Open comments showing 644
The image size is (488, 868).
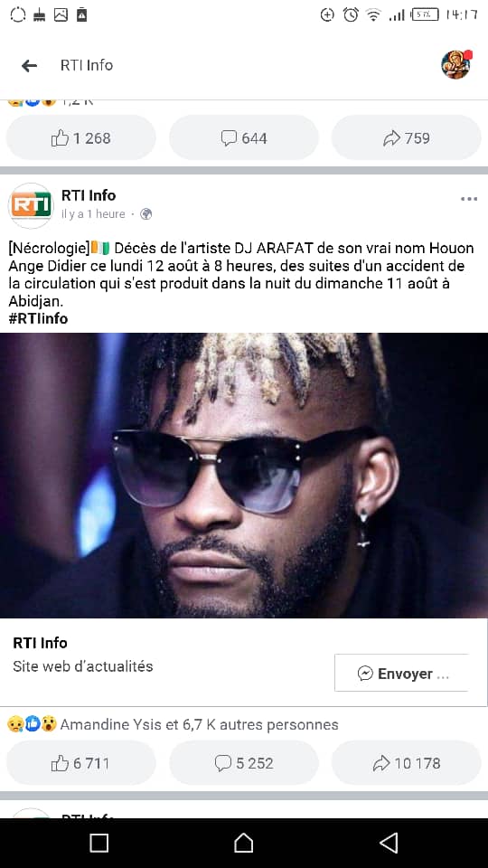pyautogui.click(x=244, y=137)
